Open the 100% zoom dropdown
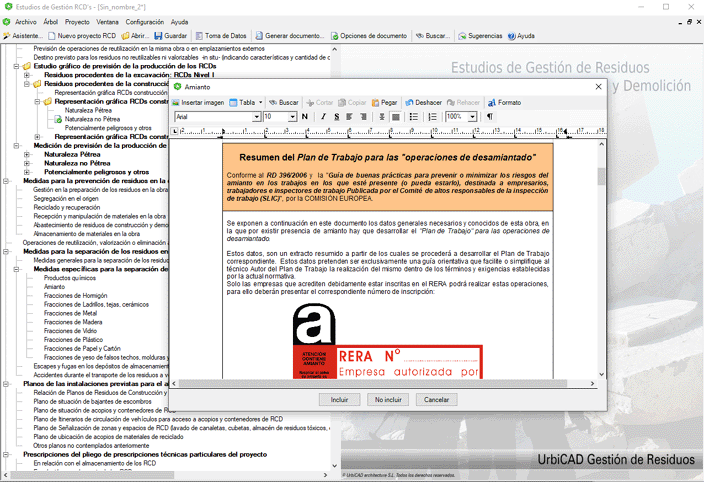This screenshot has height=482, width=704. click(x=472, y=117)
